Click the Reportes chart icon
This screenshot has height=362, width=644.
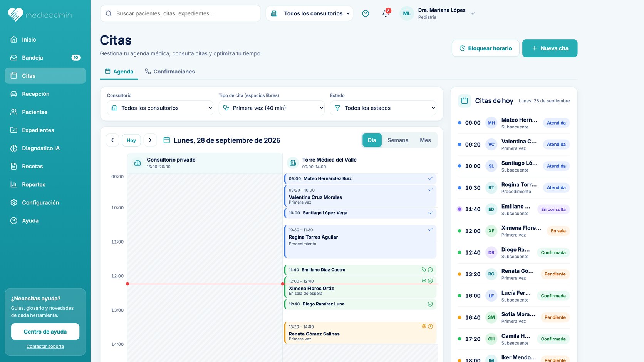(x=14, y=184)
